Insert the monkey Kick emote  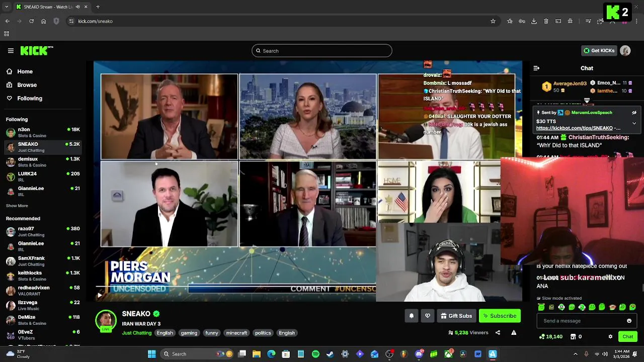(612, 307)
